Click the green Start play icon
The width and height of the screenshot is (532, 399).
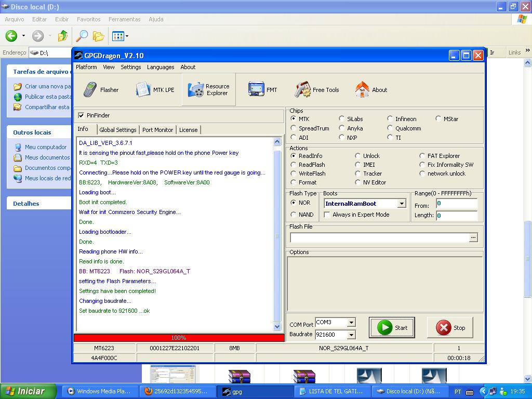[x=384, y=328]
